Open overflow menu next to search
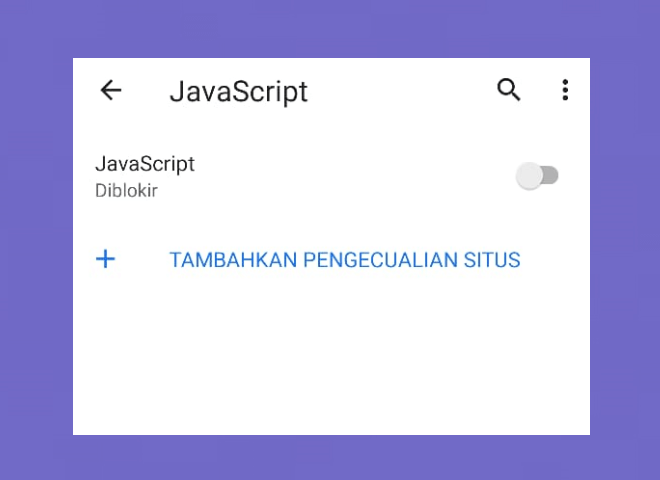The width and height of the screenshot is (660, 480). click(565, 90)
